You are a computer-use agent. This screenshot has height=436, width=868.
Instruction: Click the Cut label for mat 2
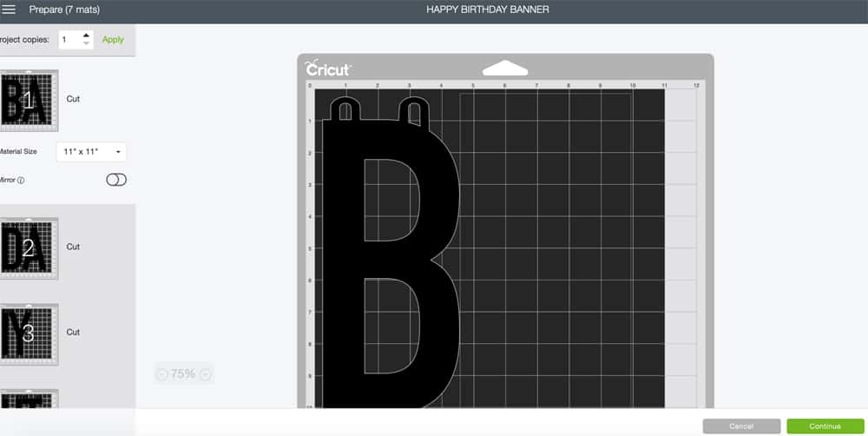[73, 247]
